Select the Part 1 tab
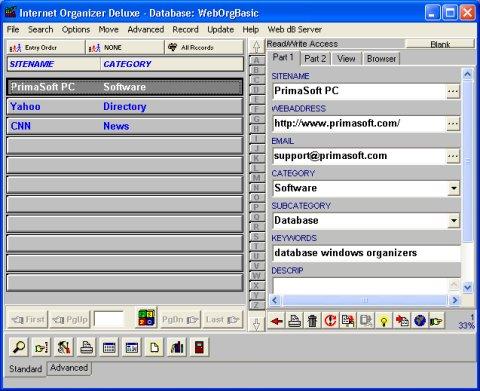 pos(283,58)
